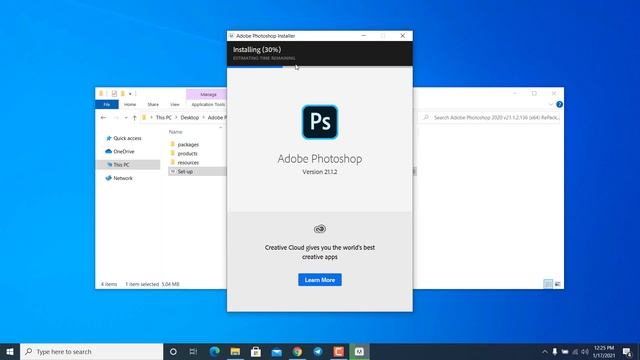Screen dimensions: 640x360
Task: Open the View ribbon tab in Explorer
Action: point(175,104)
